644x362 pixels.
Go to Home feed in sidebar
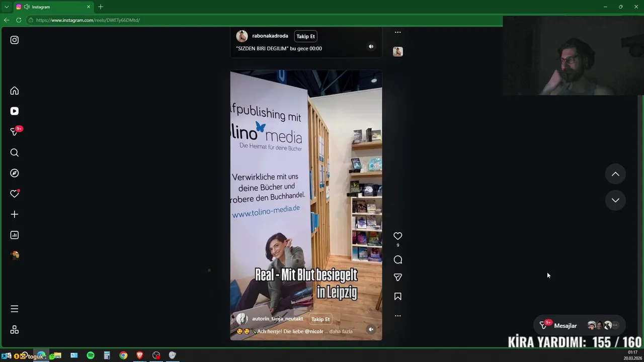(x=15, y=91)
